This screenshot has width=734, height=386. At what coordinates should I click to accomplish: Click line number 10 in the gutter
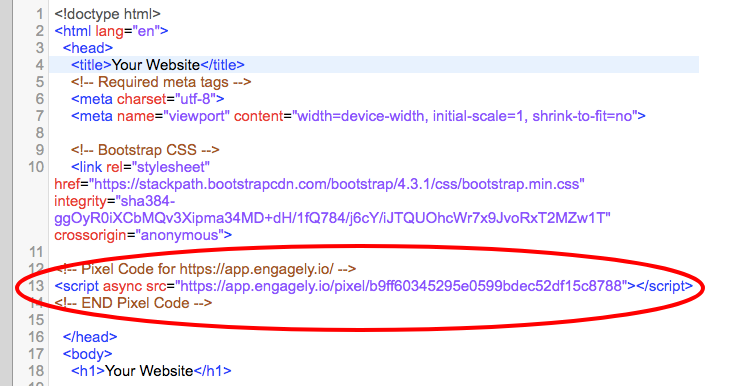36,167
